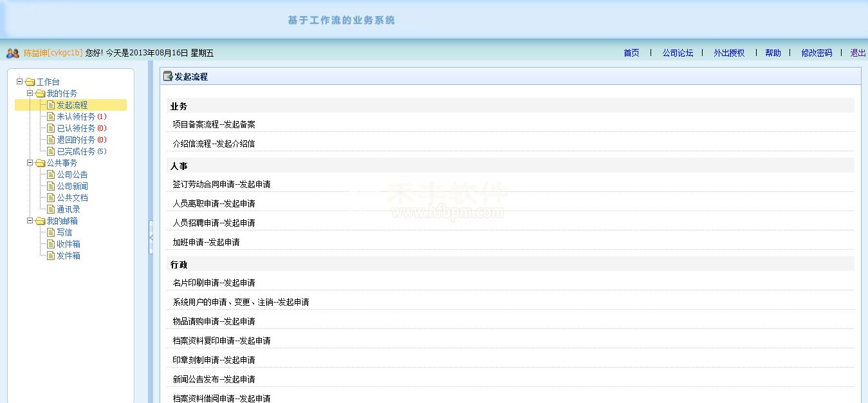Click the document icon next to 公司公告
Image resolution: width=868 pixels, height=403 pixels.
tap(51, 174)
